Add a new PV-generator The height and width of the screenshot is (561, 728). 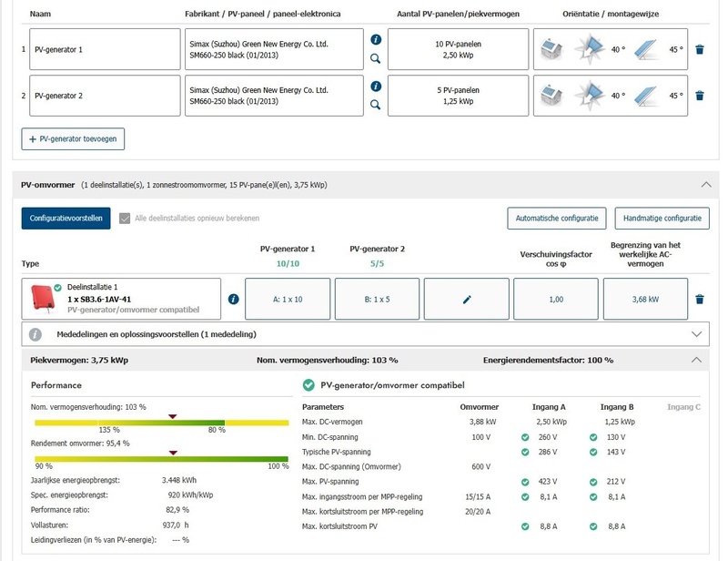pos(73,138)
